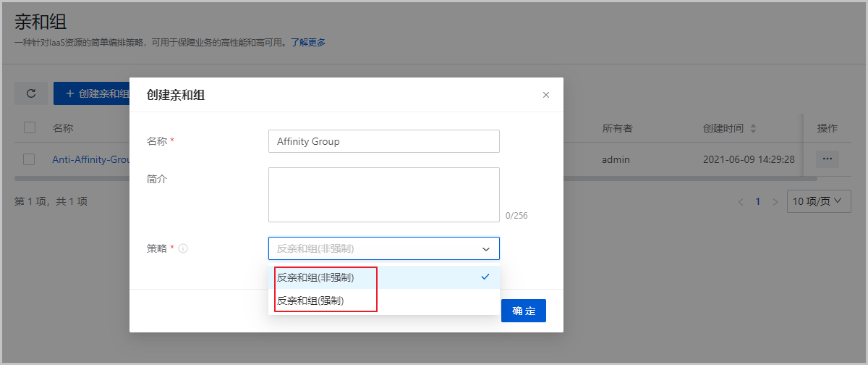Image resolution: width=868 pixels, height=365 pixels.
Task: Collapse the 策略 dropdown via its chevron
Action: click(x=486, y=248)
